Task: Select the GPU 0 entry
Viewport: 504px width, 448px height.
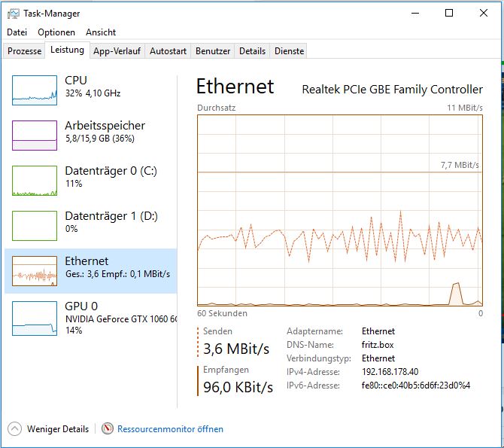Action: [91, 317]
